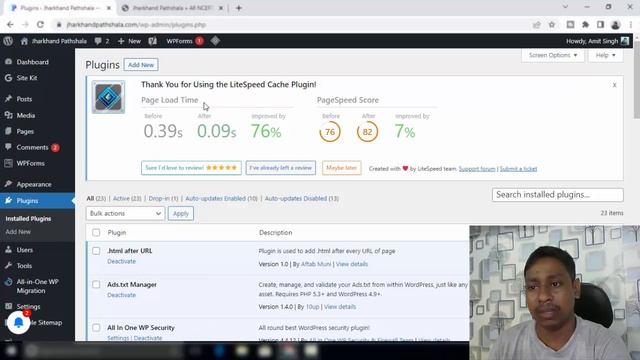Open Settings for All In One WP Security
Image resolution: width=640 pixels, height=360 pixels.
pos(118,338)
